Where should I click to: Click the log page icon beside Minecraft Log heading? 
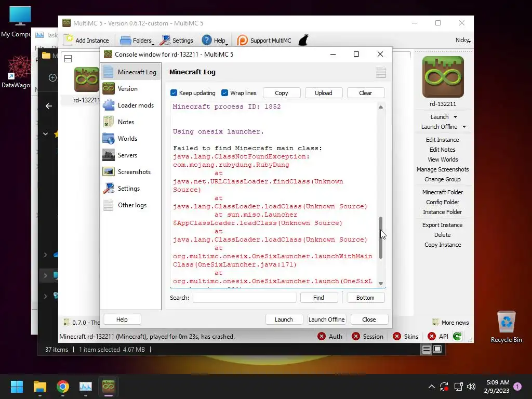point(381,72)
